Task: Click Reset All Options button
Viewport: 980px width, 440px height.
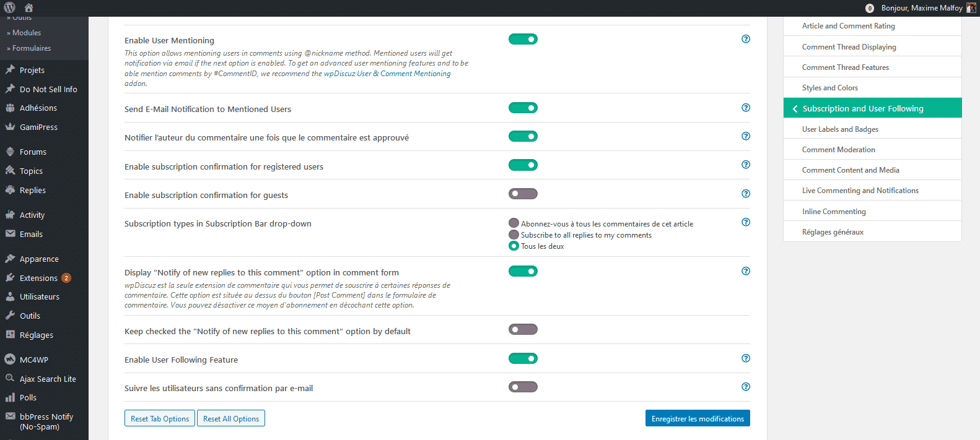Action: (231, 418)
